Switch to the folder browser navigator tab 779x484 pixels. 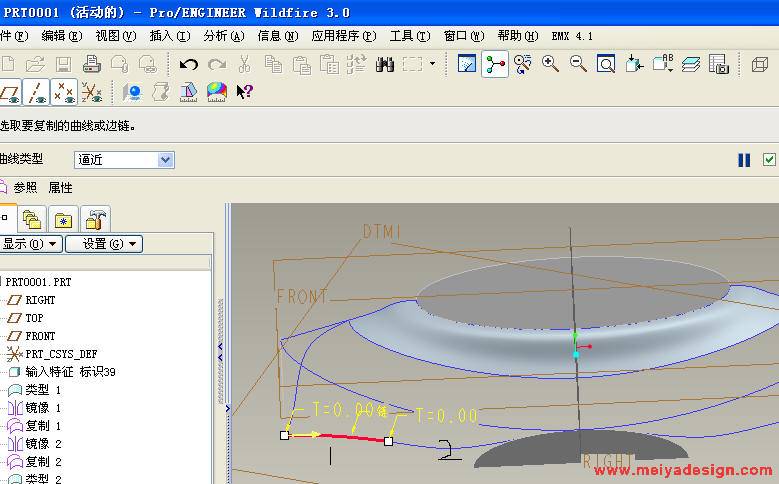[x=32, y=219]
